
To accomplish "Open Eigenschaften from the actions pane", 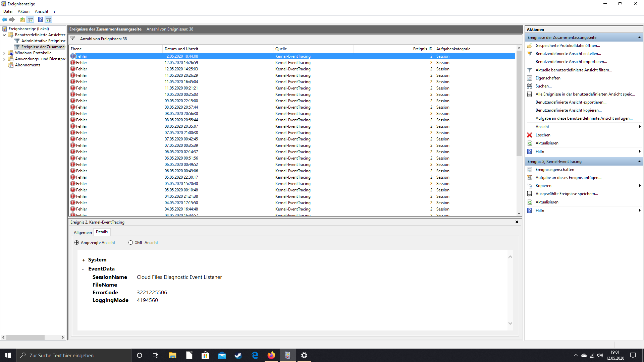I will (x=548, y=78).
